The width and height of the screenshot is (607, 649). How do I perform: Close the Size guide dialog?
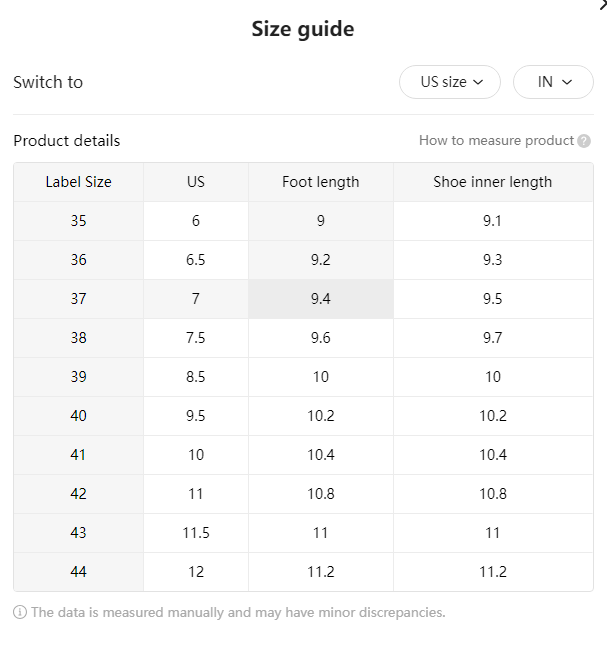click(603, 5)
